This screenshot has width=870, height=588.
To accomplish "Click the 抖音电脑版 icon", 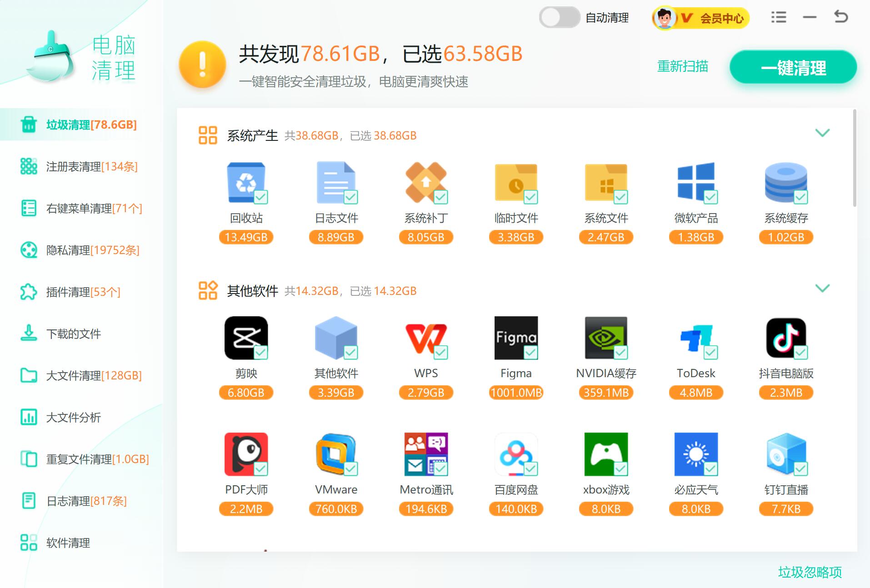I will pyautogui.click(x=786, y=338).
